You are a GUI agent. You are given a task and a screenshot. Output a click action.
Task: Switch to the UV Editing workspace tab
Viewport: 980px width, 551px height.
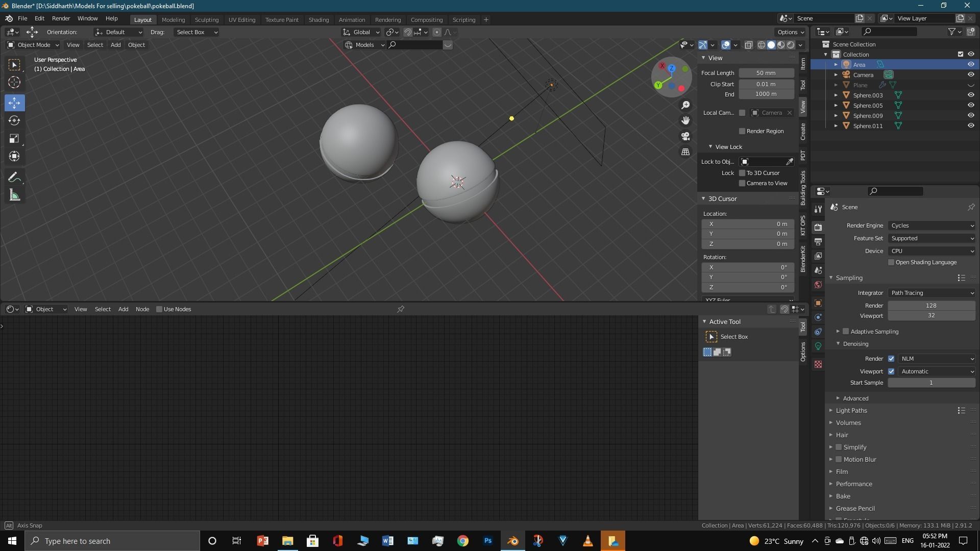point(241,20)
